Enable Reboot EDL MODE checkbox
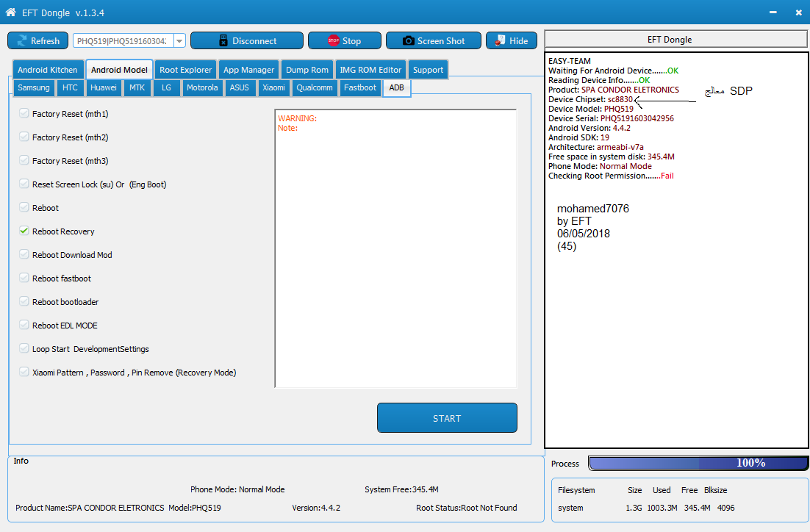This screenshot has width=810, height=532. [24, 325]
